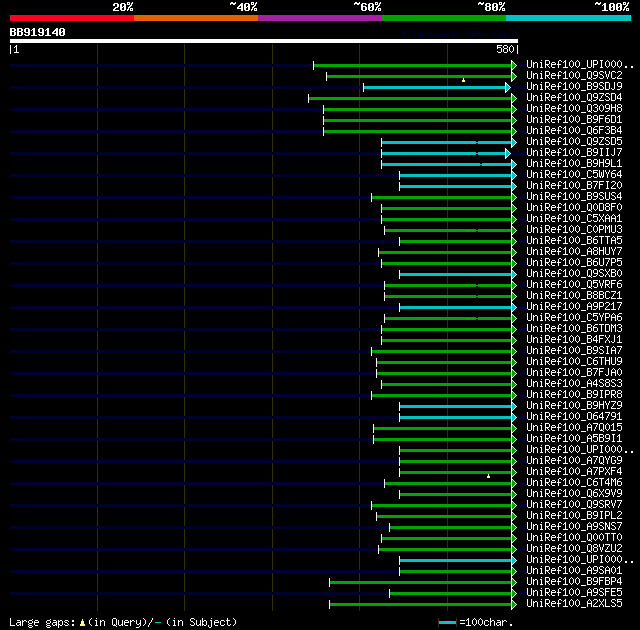640x630 pixels.
Task: Click the UniRef100_B6U7P5 hit name
Action: (x=574, y=263)
